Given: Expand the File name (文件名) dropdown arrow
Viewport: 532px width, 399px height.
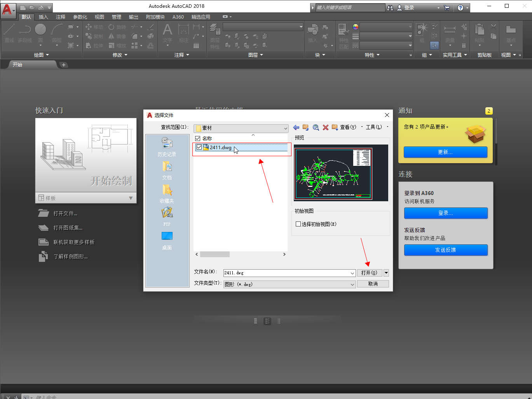Looking at the screenshot, I should 352,273.
